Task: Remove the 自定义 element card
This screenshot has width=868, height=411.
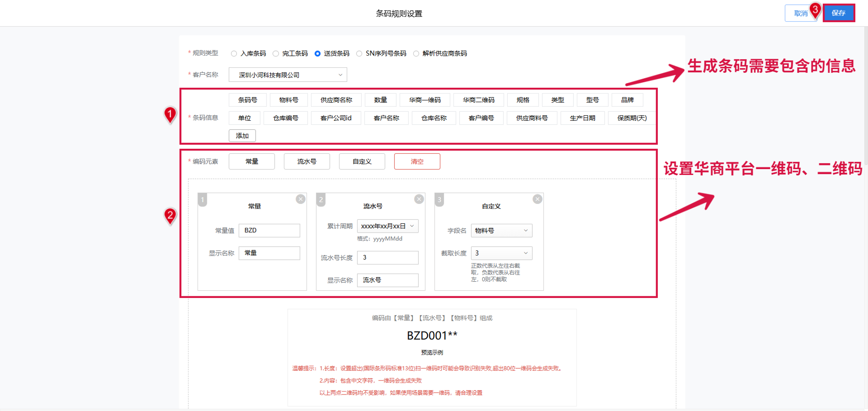Action: click(x=537, y=199)
